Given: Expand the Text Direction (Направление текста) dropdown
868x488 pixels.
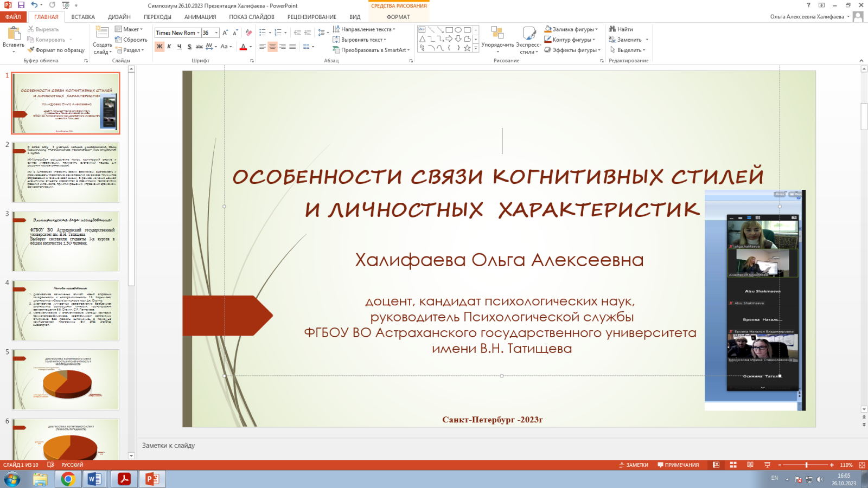Looking at the screenshot, I should click(x=394, y=29).
